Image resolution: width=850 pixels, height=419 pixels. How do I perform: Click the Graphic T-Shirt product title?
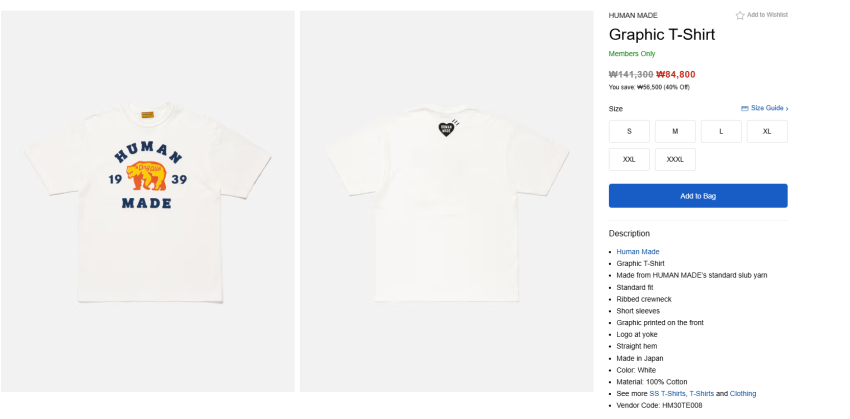(x=662, y=35)
